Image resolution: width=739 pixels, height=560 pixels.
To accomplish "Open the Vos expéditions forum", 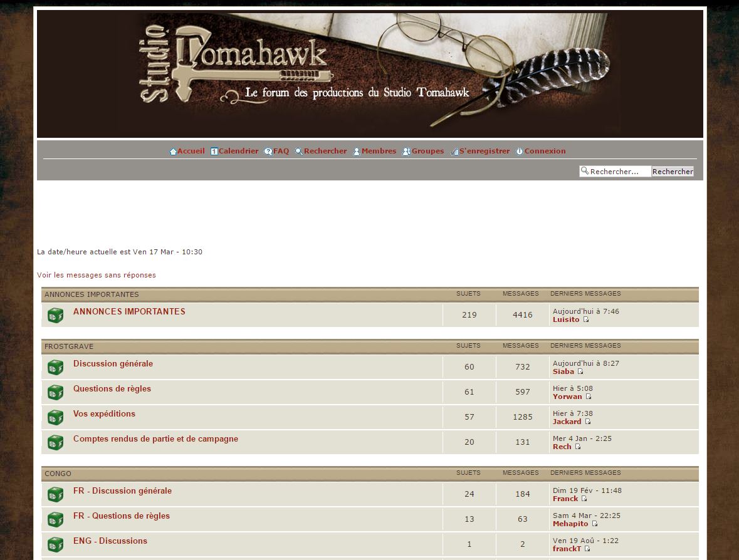I will click(x=104, y=413).
